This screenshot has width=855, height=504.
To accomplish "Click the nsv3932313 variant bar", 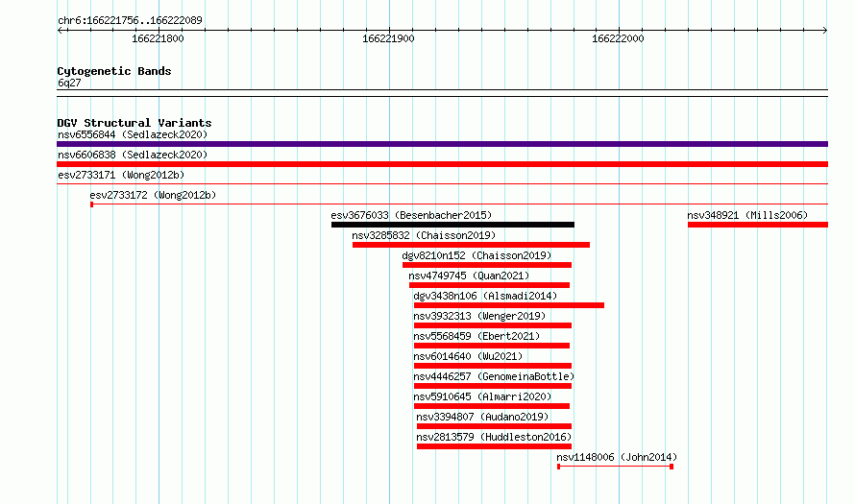I will click(x=493, y=325).
